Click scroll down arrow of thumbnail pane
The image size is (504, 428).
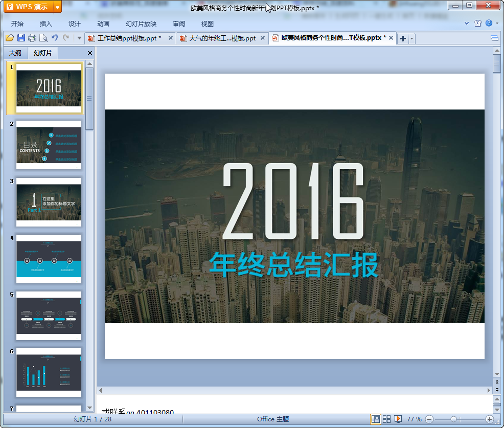89,408
